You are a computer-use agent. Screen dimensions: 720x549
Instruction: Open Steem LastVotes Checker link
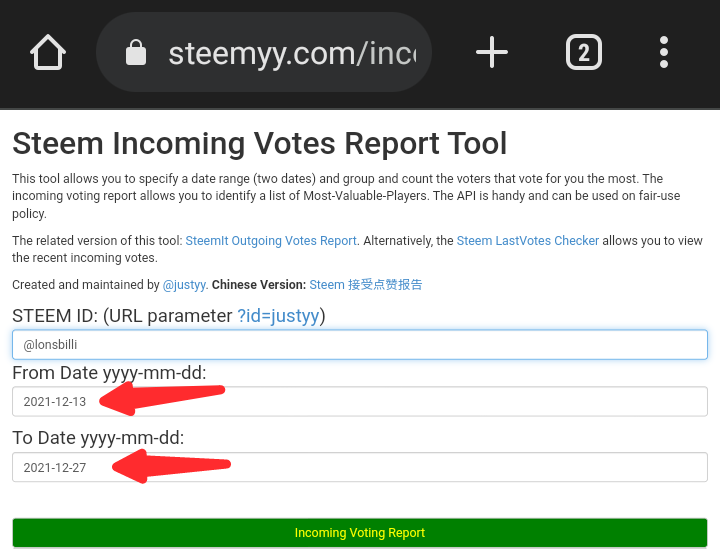tap(528, 241)
